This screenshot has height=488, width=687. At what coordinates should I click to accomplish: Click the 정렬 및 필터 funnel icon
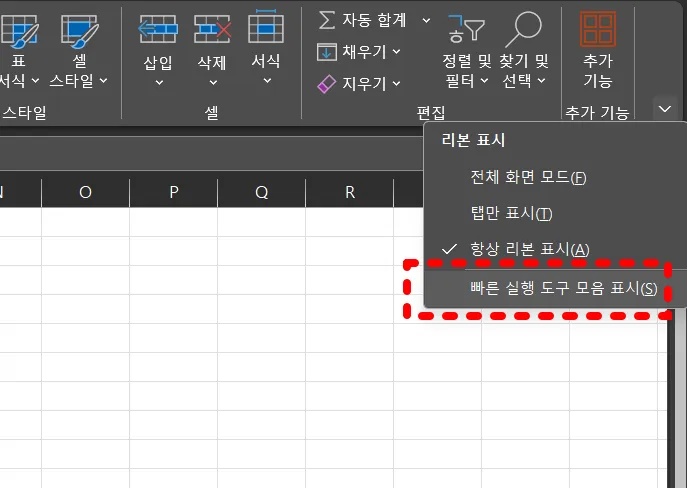pyautogui.click(x=466, y=29)
